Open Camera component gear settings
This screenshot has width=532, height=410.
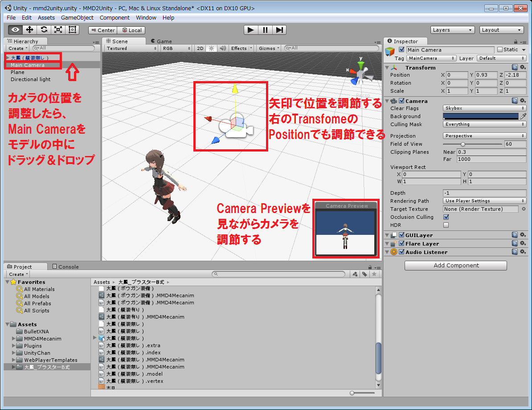[523, 101]
